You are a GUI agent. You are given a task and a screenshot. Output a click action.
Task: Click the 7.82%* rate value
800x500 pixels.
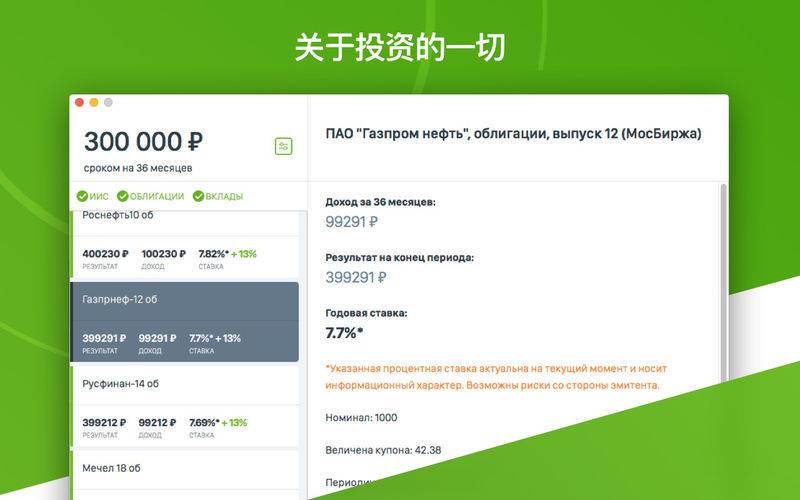point(213,254)
